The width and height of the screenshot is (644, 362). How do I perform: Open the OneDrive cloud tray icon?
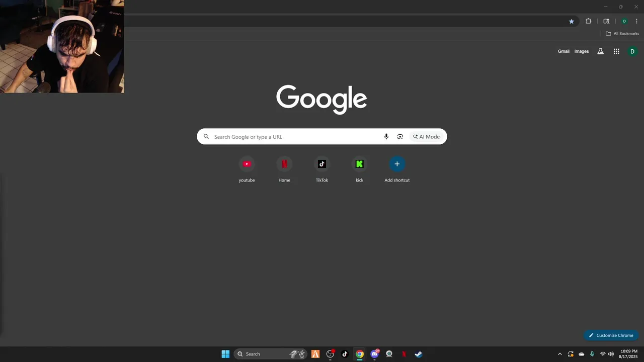[x=582, y=354]
